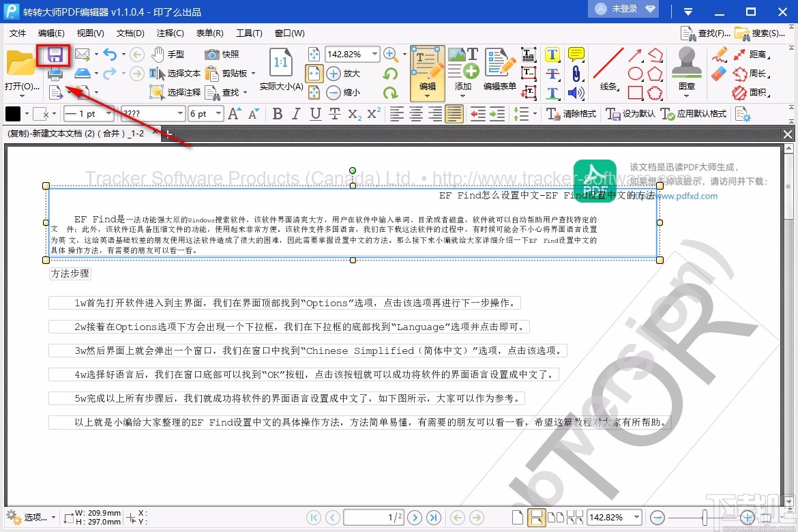Toggle bold formatting on selected text
Image resolution: width=798 pixels, height=532 pixels.
tap(277, 114)
